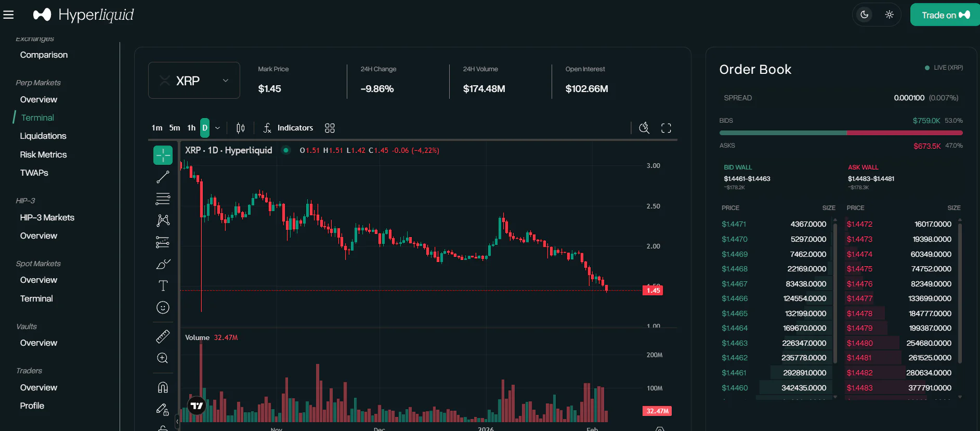Select 5m timeframe
The height and width of the screenshot is (431, 980).
coord(175,128)
